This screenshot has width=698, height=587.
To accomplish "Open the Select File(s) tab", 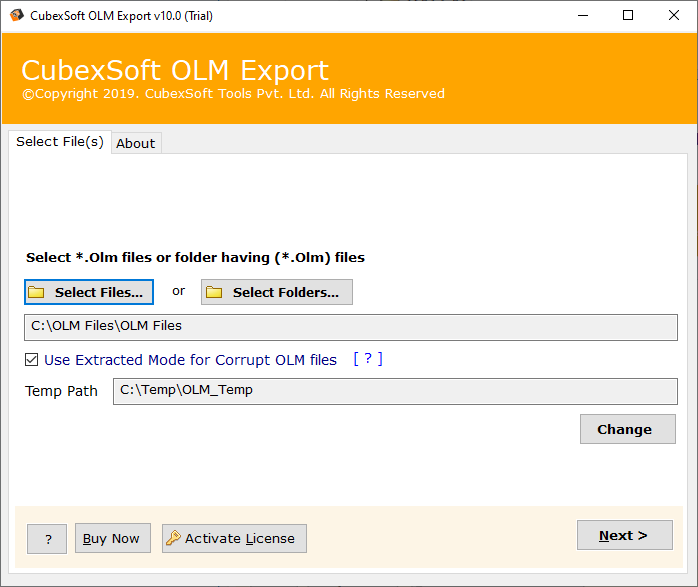I will 59,142.
